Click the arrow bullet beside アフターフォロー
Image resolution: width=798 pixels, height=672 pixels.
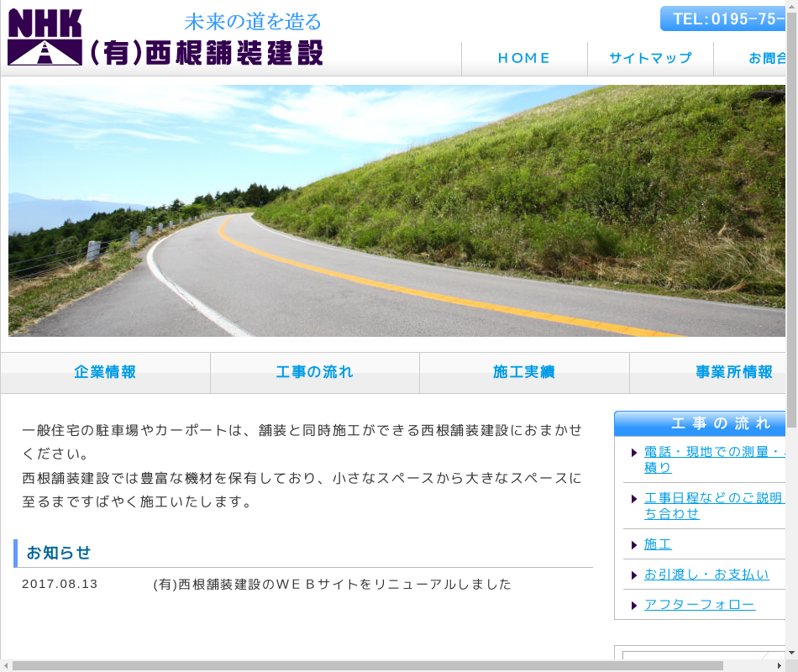coord(634,606)
